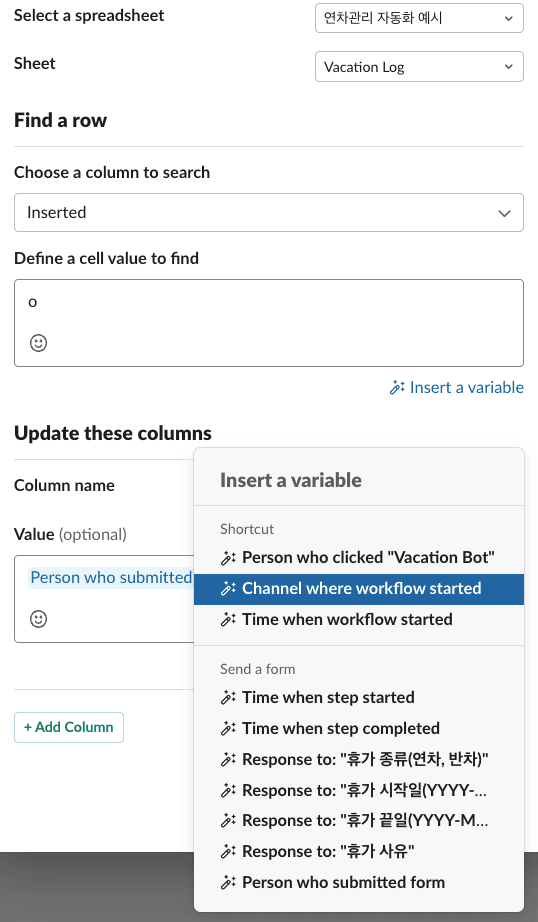This screenshot has height=922, width=538.
Task: Choose Time when step completed variable
Action: 359,728
